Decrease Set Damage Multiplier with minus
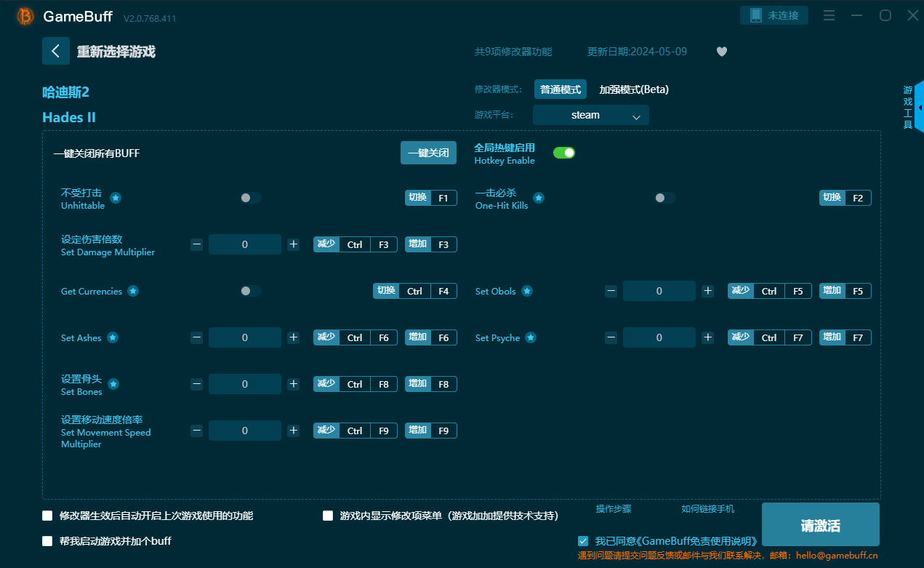Viewport: 924px width, 568px height. [x=196, y=244]
